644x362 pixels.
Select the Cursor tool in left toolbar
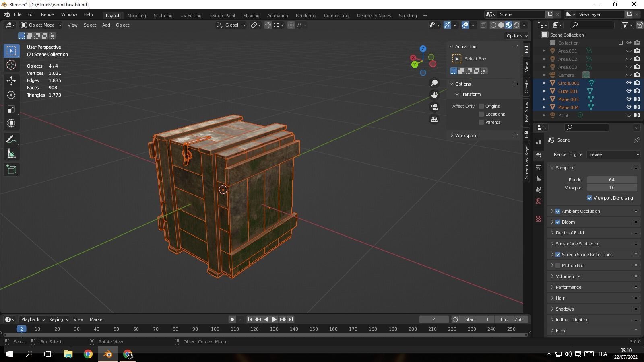[x=11, y=65]
